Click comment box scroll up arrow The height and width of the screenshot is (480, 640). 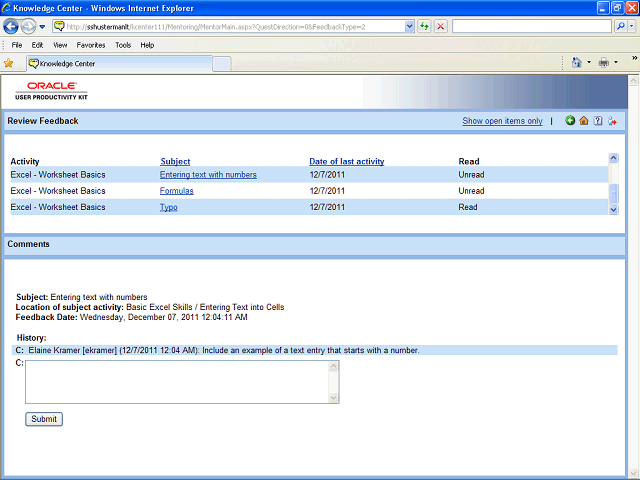click(x=333, y=367)
